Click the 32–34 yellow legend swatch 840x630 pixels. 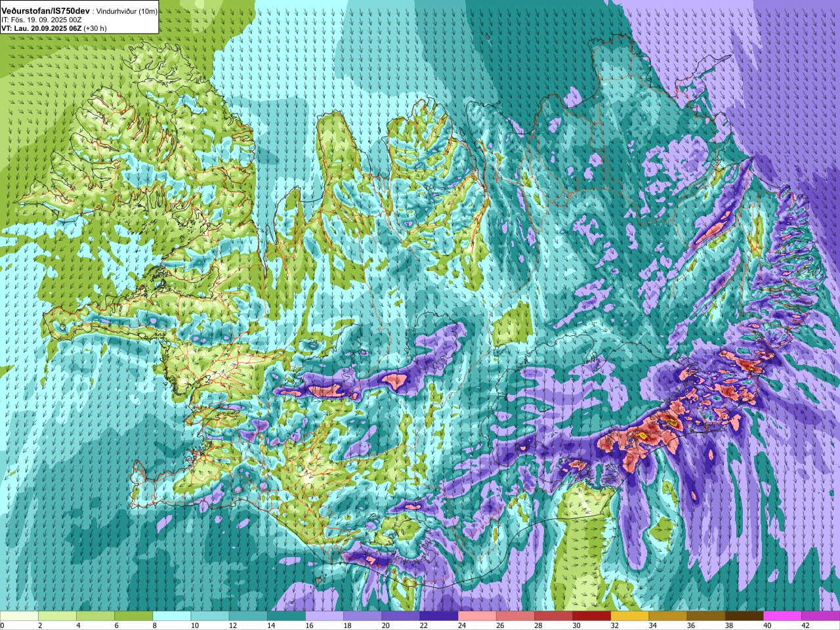pos(630,616)
